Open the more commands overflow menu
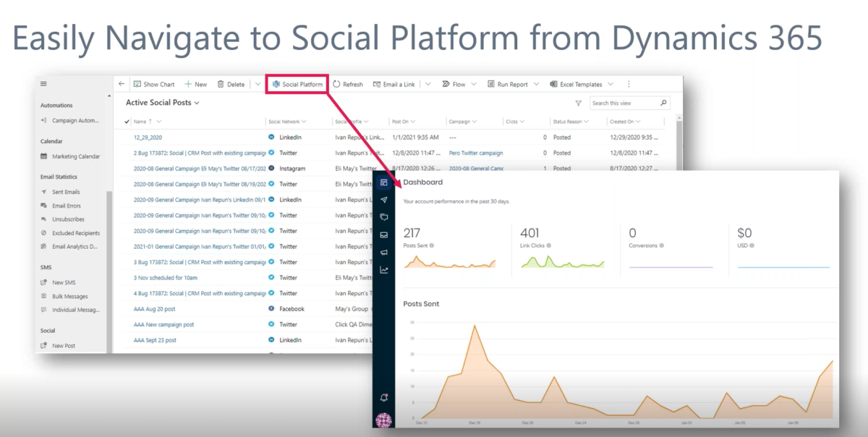 (629, 84)
